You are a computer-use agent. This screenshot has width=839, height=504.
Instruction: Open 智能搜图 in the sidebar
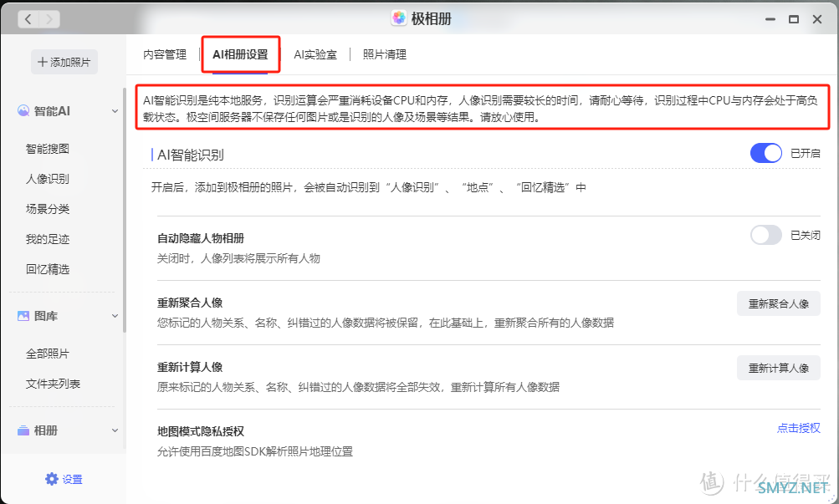tap(48, 149)
